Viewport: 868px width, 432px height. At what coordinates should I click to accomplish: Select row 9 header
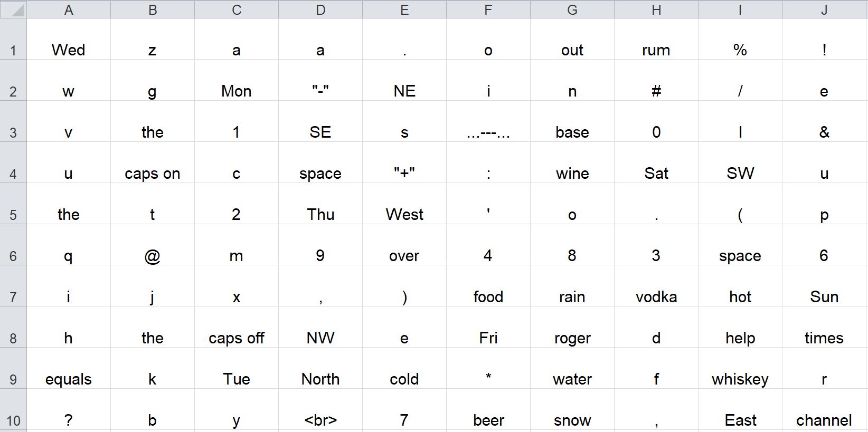tap(13, 368)
